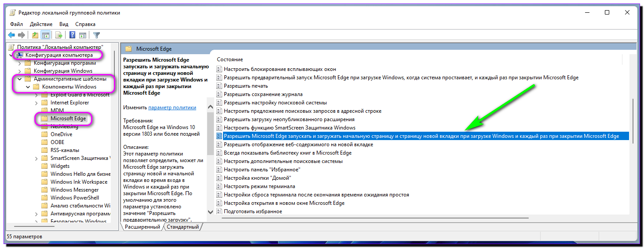Click the computer icon of 'Конфигурация компьютера'

[20, 55]
